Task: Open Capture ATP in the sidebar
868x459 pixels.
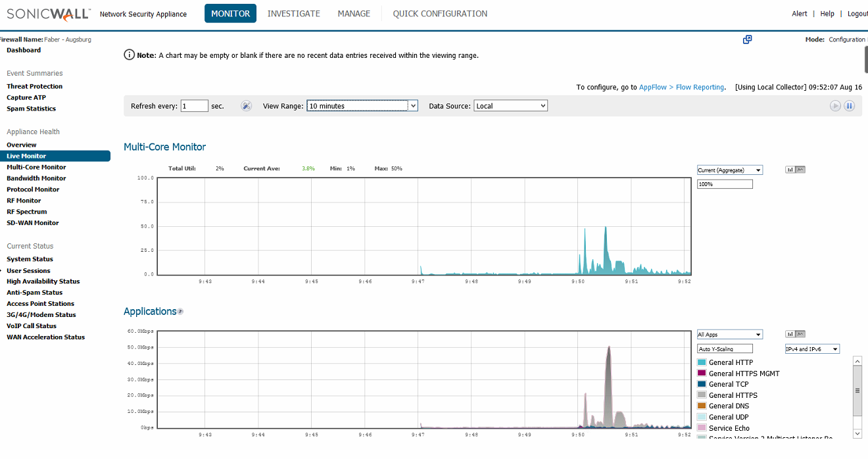Action: click(x=26, y=97)
